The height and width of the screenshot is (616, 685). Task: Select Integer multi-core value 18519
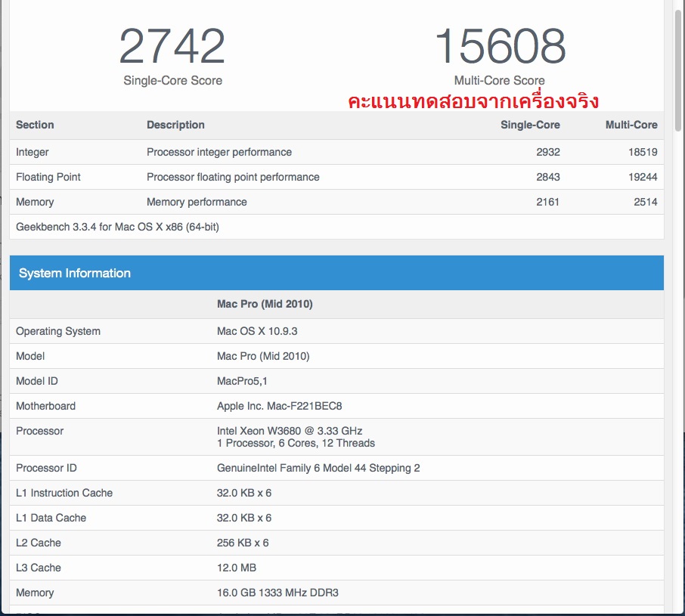tap(643, 152)
